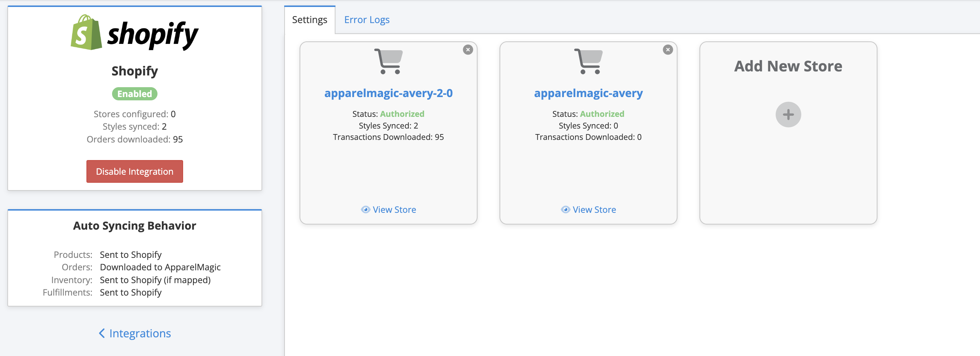Click the Add New Store heading
This screenshot has width=980, height=356.
tap(788, 66)
